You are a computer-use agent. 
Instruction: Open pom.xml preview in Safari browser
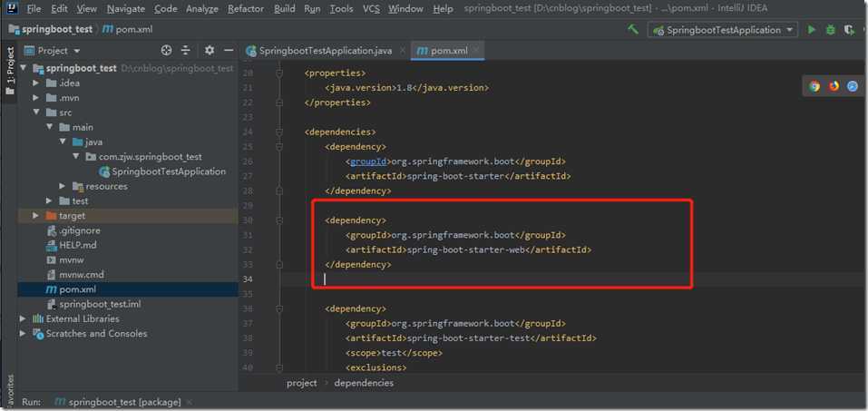(853, 86)
